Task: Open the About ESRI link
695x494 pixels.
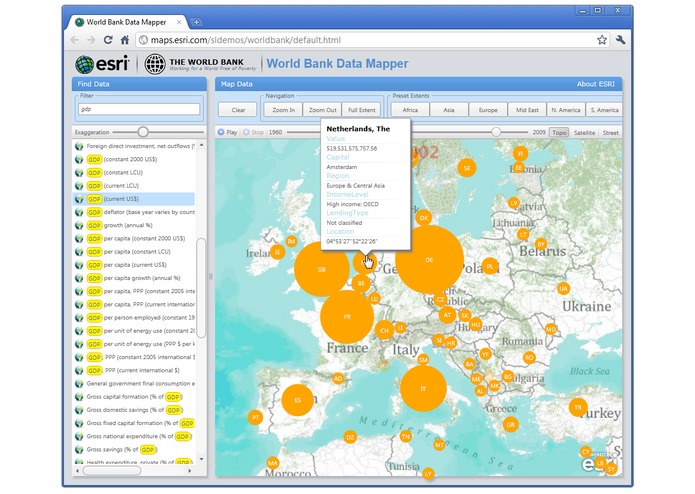Action: click(595, 84)
